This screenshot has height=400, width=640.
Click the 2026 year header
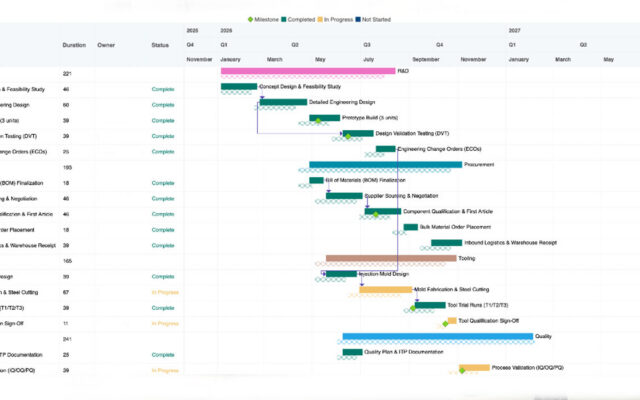click(226, 31)
